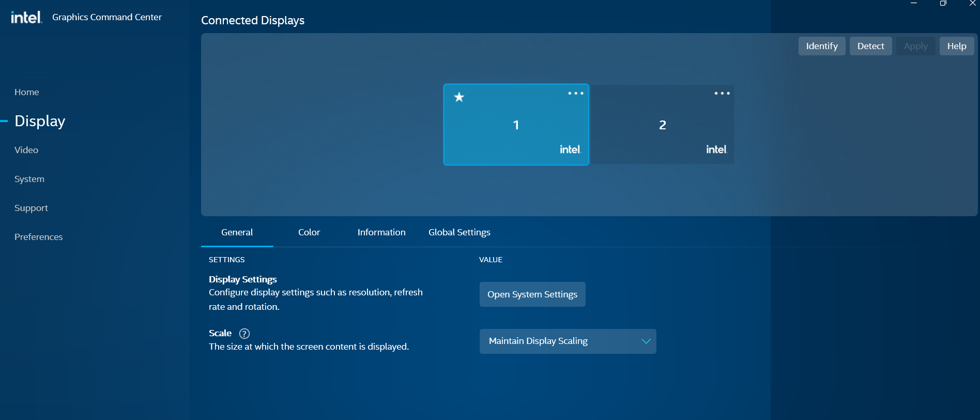Click Open System Settings button
This screenshot has width=980, height=420.
coord(532,294)
